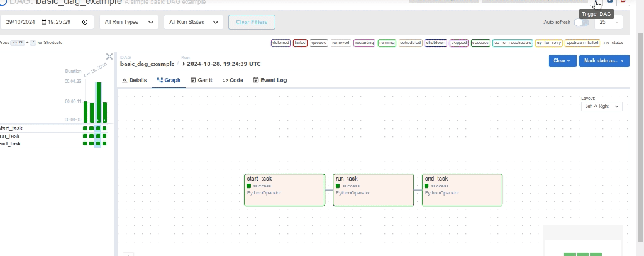Filter by failed status legend badge
This screenshot has width=644, height=256.
tap(300, 43)
